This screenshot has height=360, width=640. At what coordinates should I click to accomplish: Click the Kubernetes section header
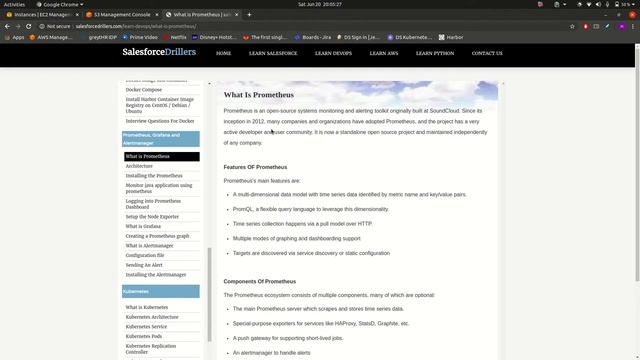pos(161,291)
